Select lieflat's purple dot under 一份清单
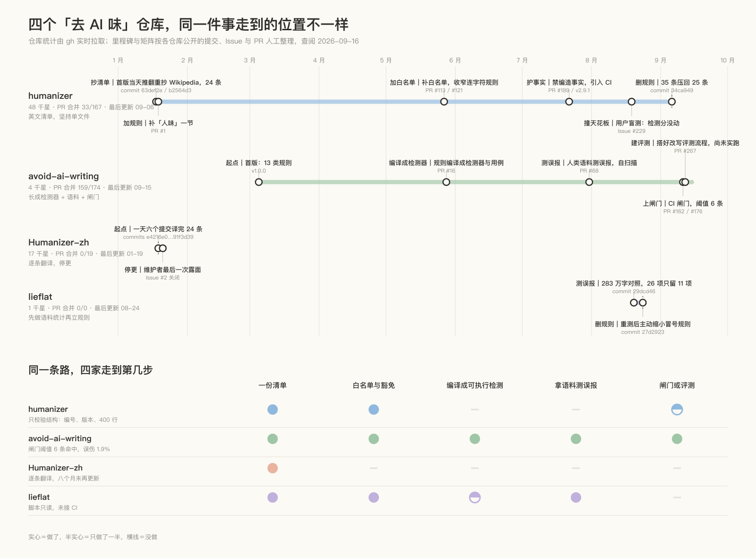The height and width of the screenshot is (558, 756). [x=273, y=497]
